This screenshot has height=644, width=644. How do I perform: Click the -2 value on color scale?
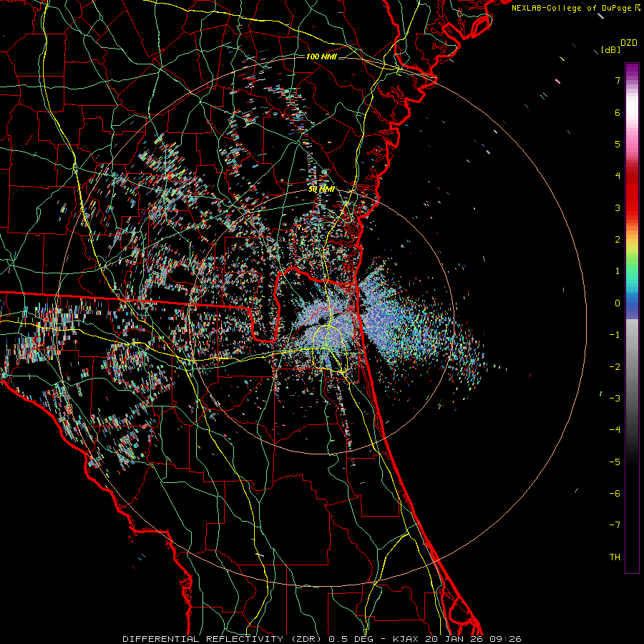click(x=615, y=366)
